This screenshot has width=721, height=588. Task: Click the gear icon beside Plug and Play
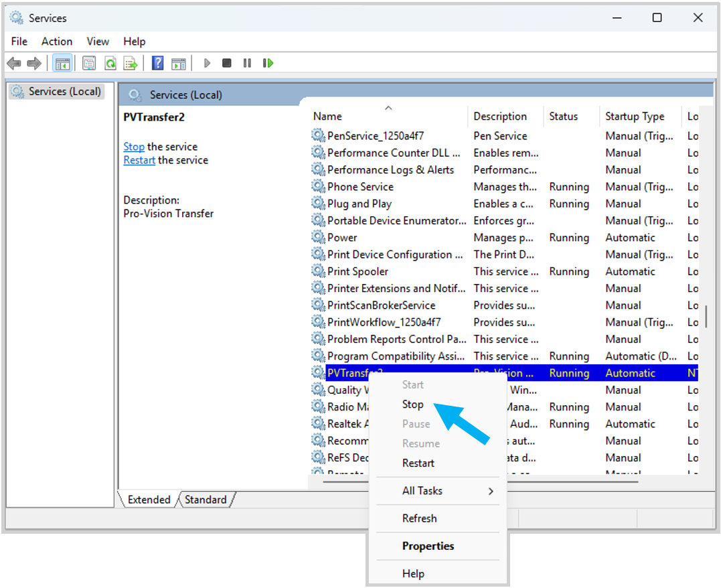click(x=318, y=203)
